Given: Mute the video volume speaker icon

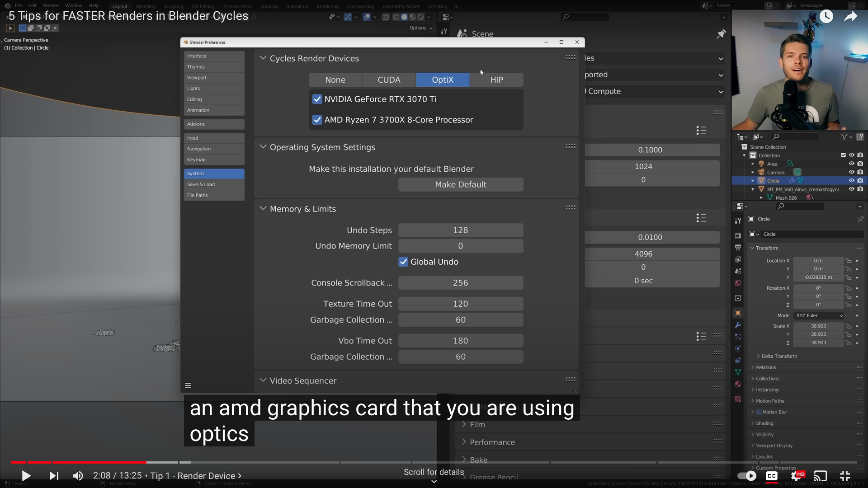Looking at the screenshot, I should click(x=78, y=476).
